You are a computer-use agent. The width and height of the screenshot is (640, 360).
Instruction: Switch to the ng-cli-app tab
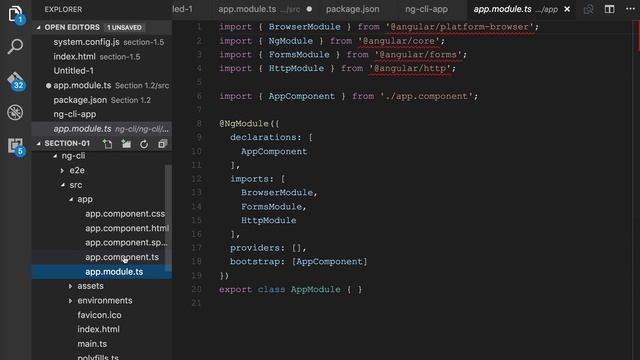point(426,9)
